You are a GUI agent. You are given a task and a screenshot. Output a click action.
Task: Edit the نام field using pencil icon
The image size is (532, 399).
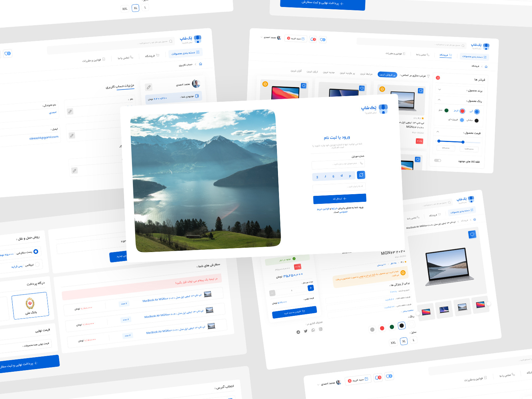[70, 112]
